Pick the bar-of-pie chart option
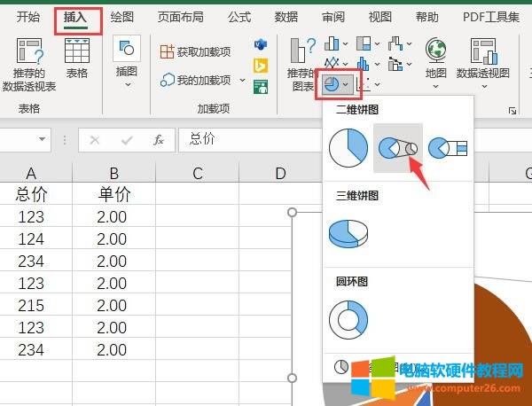The width and height of the screenshot is (532, 406). (x=448, y=148)
